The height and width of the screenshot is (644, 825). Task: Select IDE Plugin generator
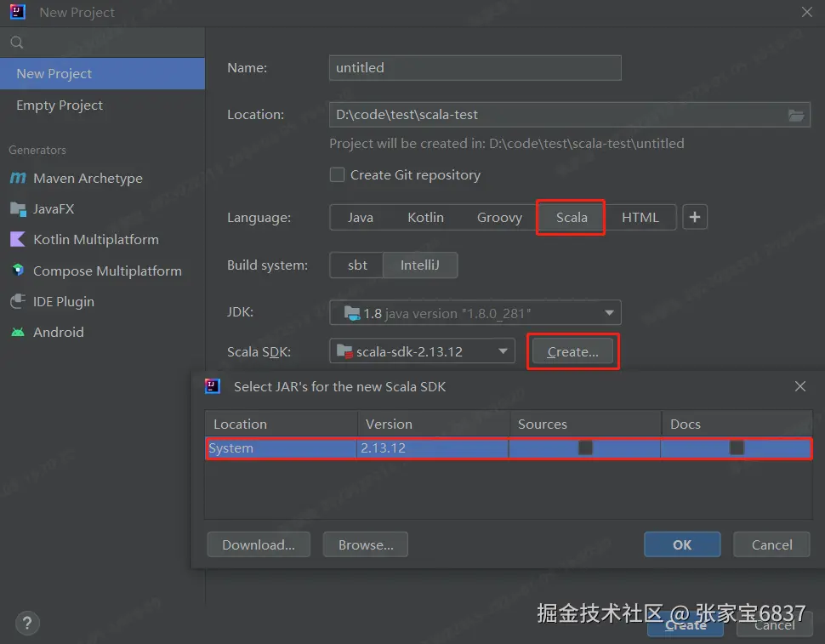pos(103,301)
